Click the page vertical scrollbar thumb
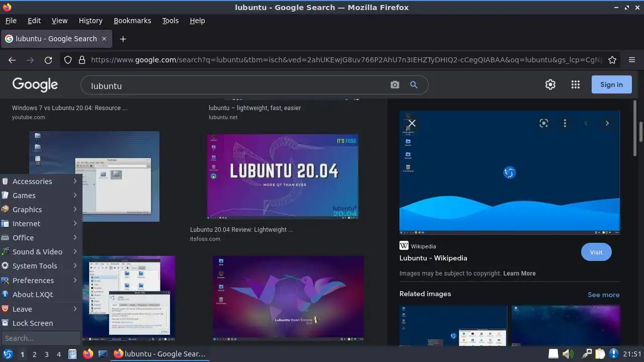644x362 pixels. (641, 131)
